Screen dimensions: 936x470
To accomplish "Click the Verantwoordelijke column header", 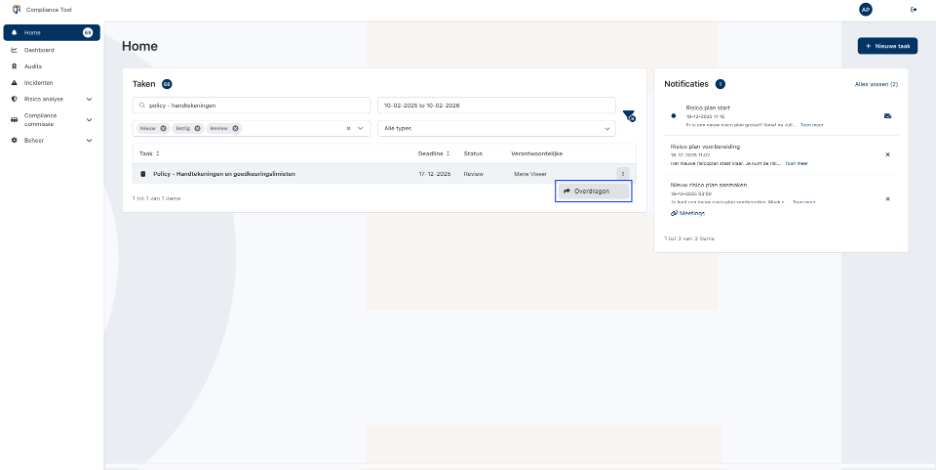I will (537, 153).
